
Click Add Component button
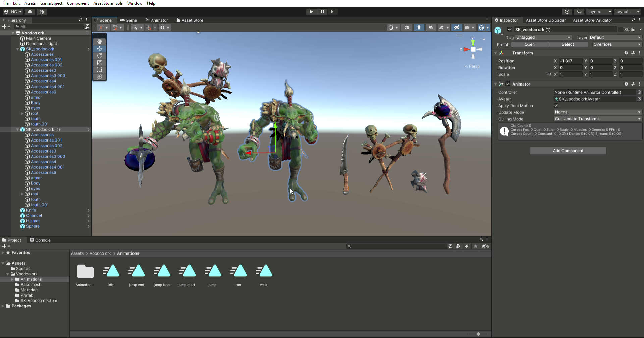point(568,151)
